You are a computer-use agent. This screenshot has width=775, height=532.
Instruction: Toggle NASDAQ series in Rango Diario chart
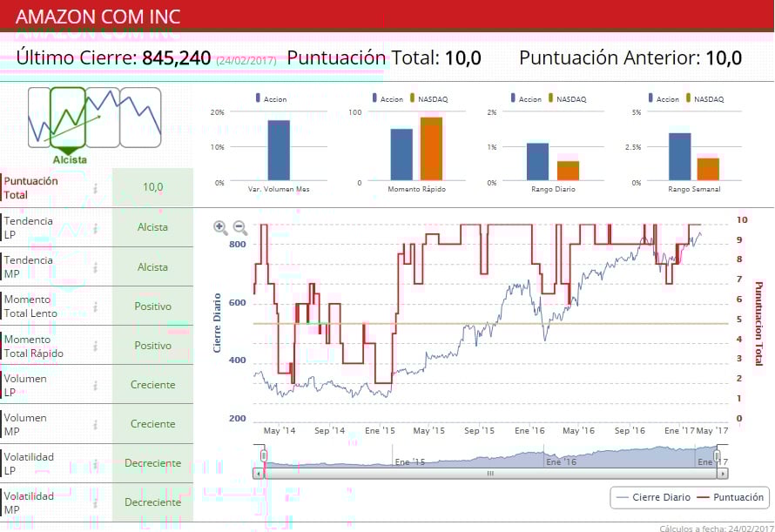pos(568,99)
